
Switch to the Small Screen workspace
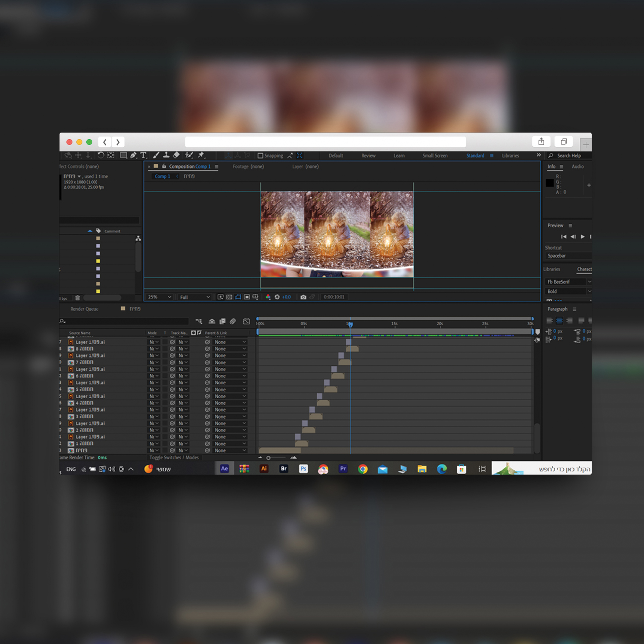tap(435, 156)
